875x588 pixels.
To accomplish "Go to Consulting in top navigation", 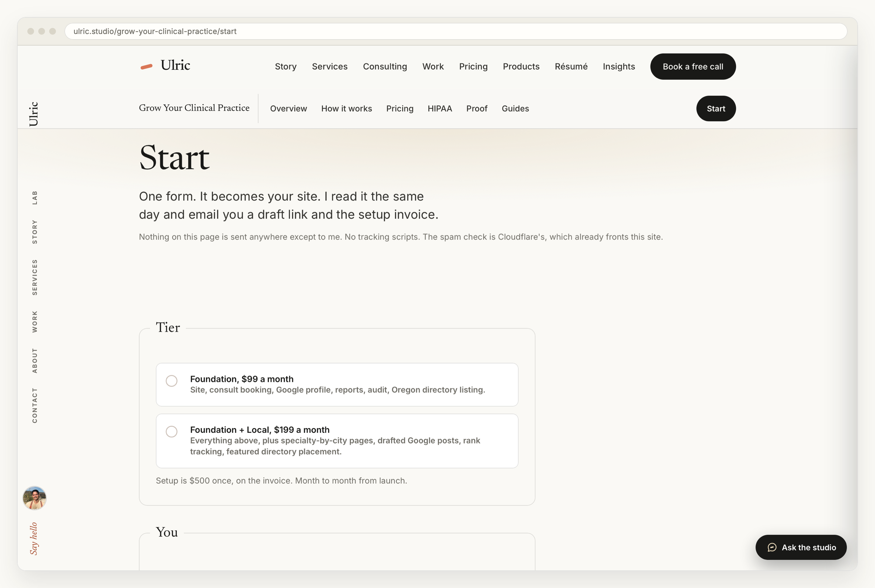I will [x=385, y=67].
